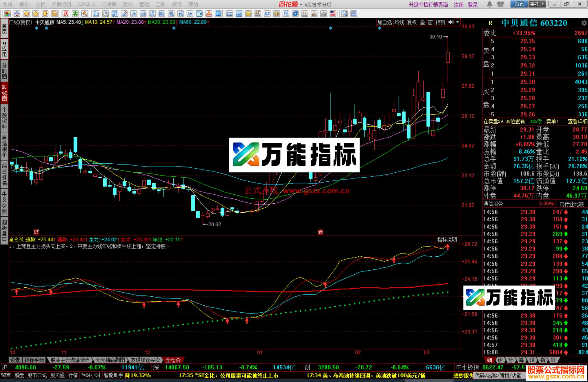The image size is (588, 382).
Task: Click the AH shares comparison icon
Action: tap(190, 14)
